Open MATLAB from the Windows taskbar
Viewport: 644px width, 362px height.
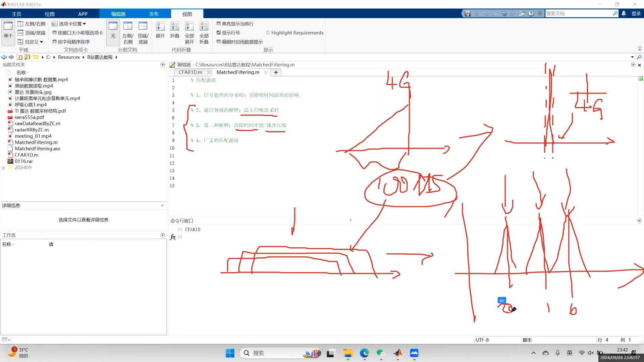[398, 353]
